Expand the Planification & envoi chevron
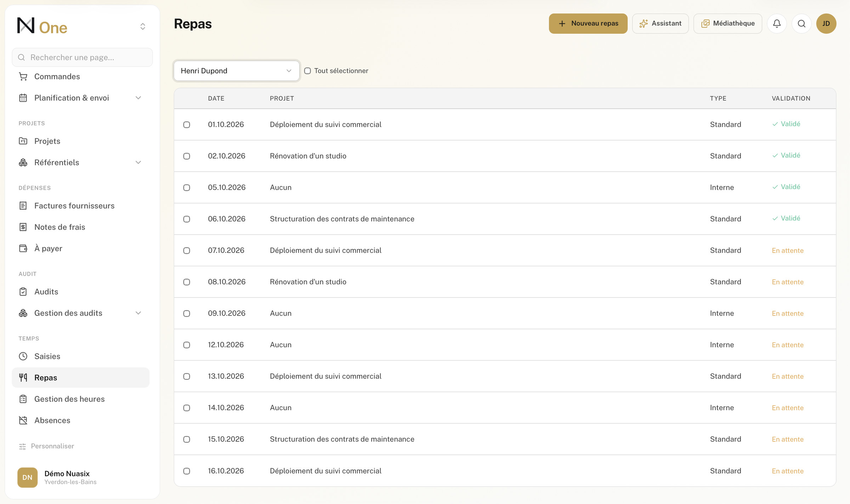Screen dimensions: 850x504 point(138,98)
